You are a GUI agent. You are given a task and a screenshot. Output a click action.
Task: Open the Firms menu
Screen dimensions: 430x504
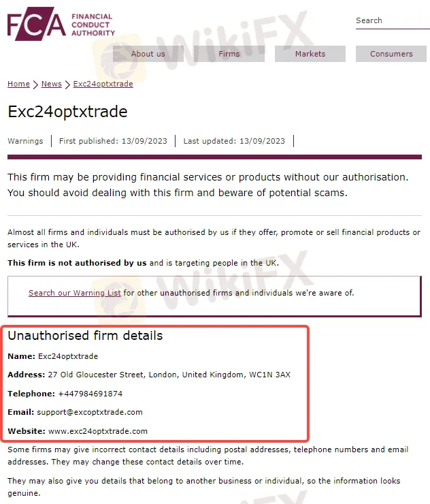pyautogui.click(x=229, y=54)
